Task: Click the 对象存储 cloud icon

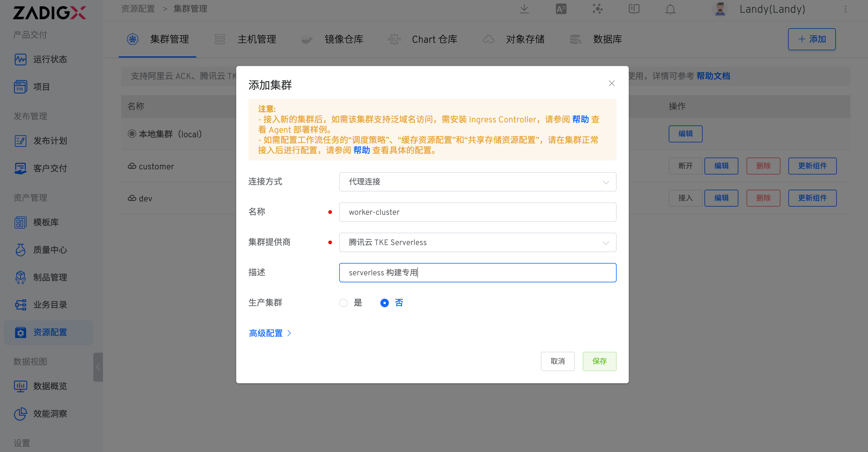Action: 488,39
